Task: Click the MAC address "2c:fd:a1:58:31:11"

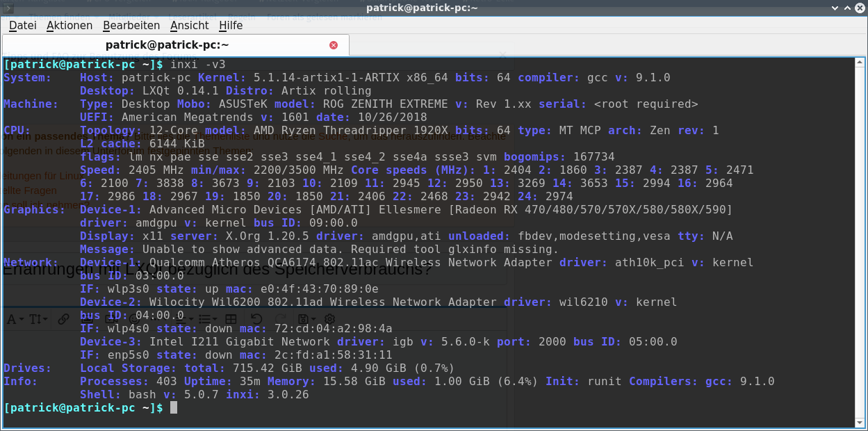Action: 334,355
